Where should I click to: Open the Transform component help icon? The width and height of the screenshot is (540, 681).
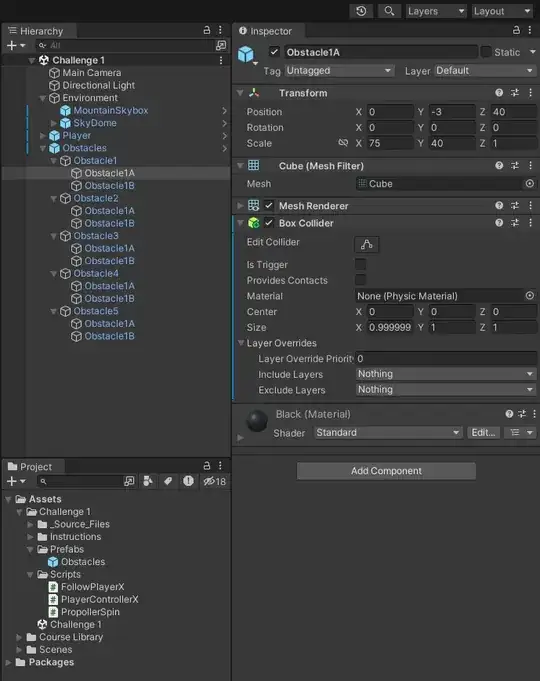tap(499, 93)
